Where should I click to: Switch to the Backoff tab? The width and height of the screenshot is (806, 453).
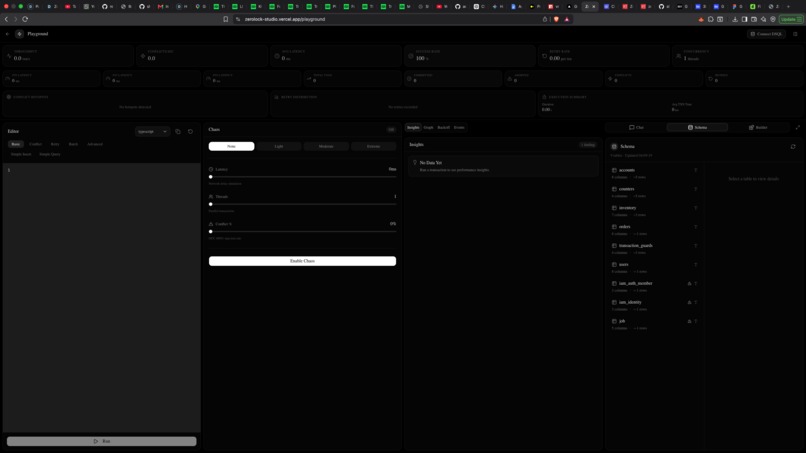coord(444,128)
